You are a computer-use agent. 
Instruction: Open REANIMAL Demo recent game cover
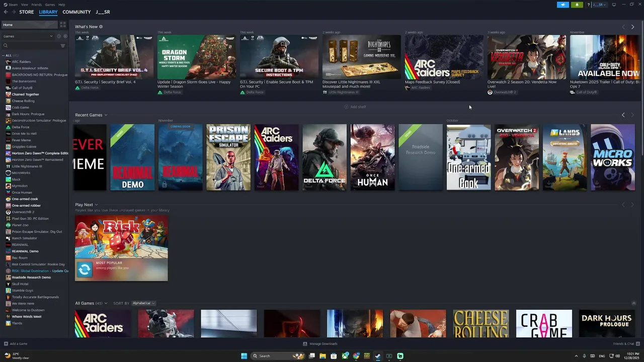point(132,157)
